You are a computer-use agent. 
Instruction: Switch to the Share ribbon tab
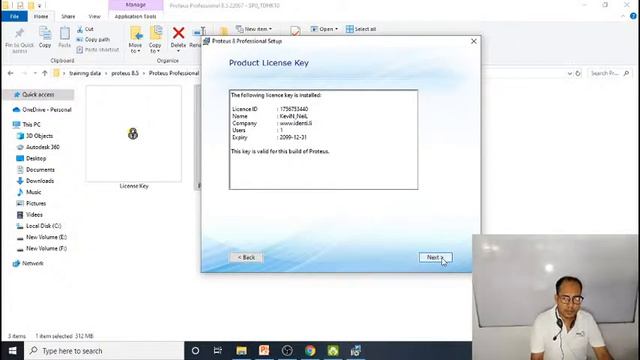(68, 16)
